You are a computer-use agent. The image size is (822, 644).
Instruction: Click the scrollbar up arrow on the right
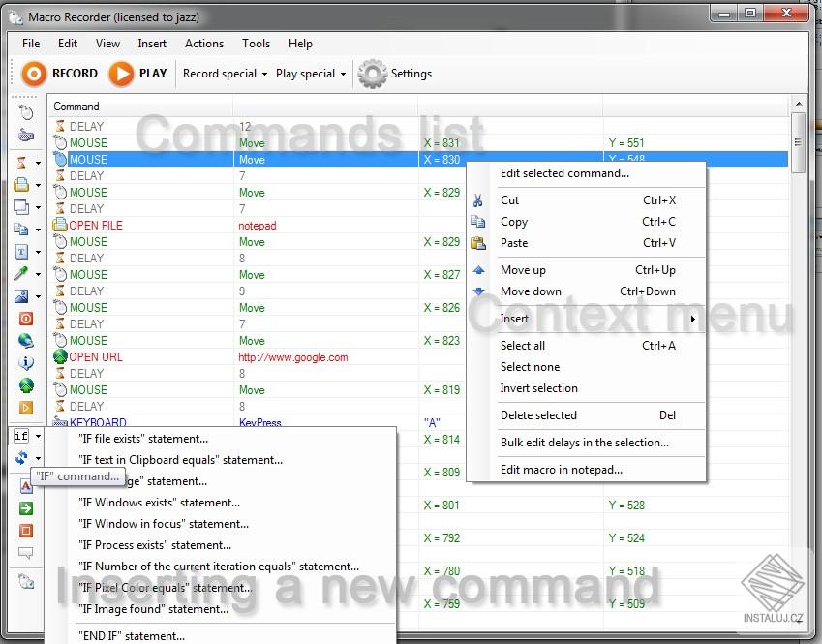coord(799,103)
